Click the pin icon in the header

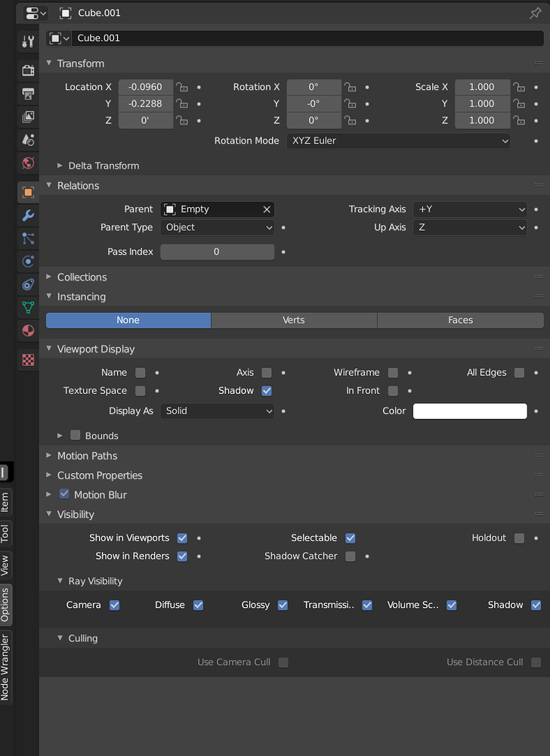coord(535,13)
